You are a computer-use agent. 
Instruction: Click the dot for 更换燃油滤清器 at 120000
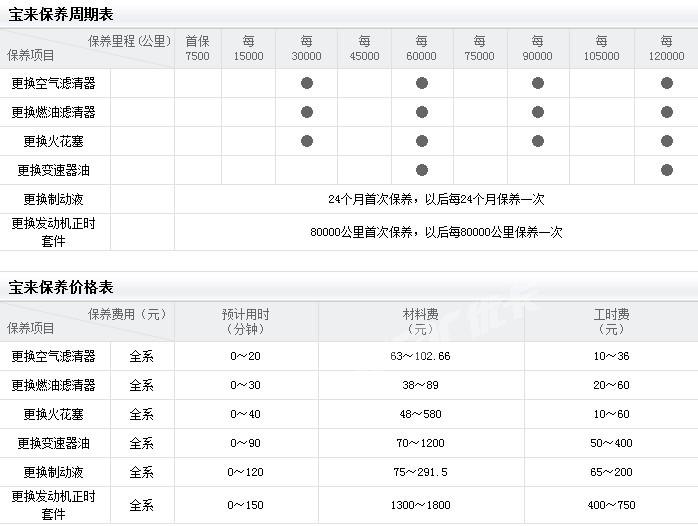pyautogui.click(x=667, y=112)
